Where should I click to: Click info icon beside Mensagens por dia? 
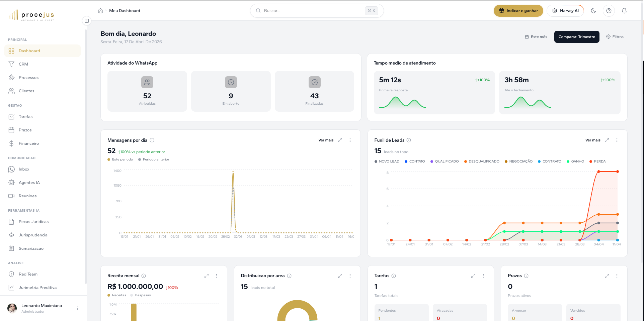(152, 140)
